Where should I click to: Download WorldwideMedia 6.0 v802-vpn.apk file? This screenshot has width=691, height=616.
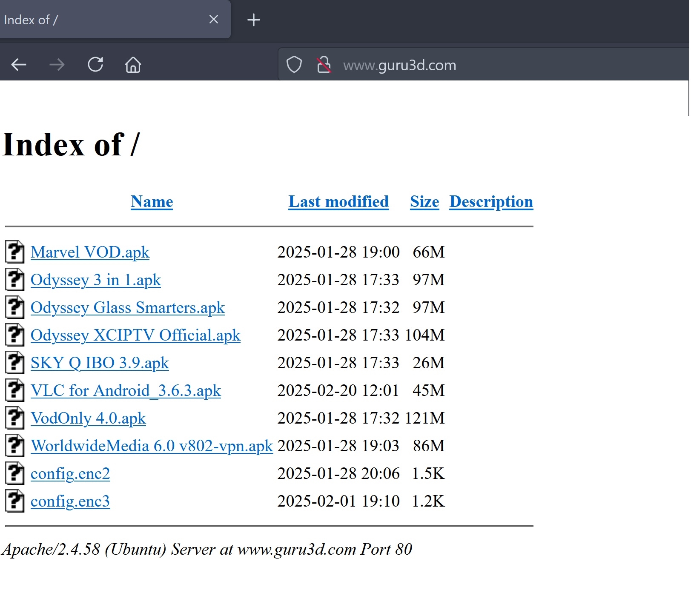pos(152,446)
